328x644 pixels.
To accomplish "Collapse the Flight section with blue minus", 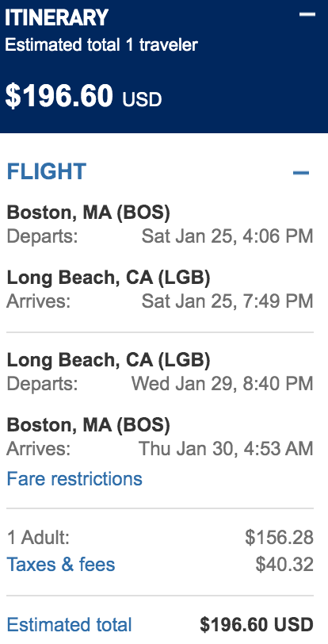I will pos(301,173).
